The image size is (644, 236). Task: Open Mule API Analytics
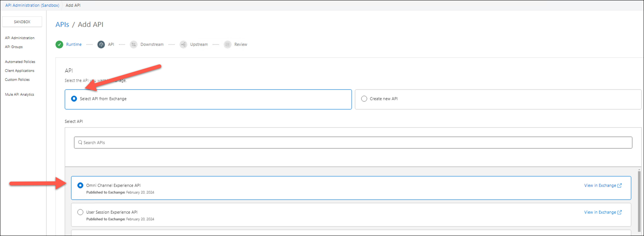pyautogui.click(x=20, y=94)
